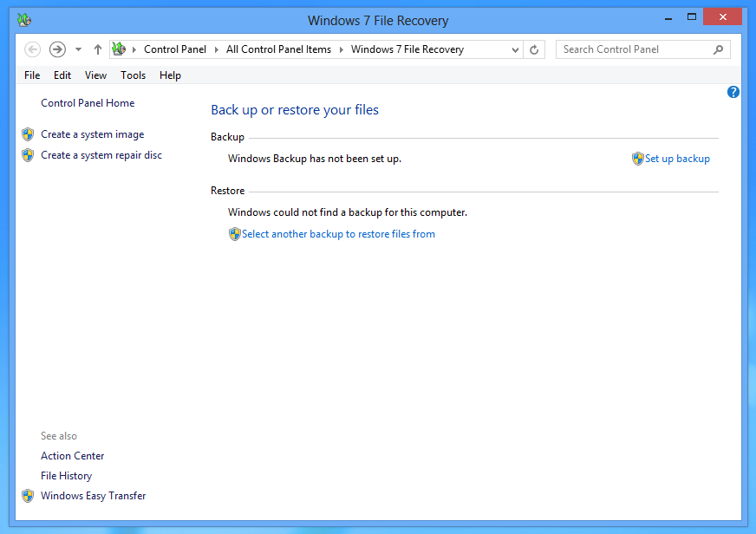Open the address bar history dropdown
Screen dimensions: 756x534
515,49
